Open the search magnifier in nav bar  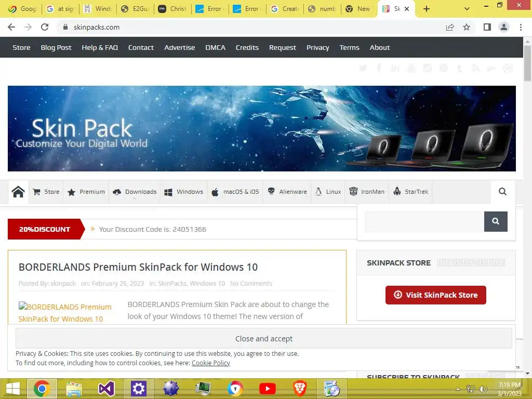[x=502, y=192]
